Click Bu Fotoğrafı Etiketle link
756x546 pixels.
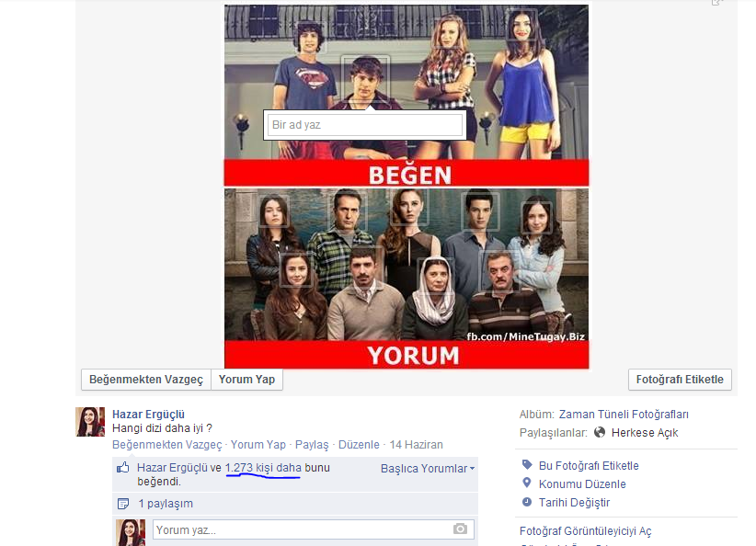tap(589, 466)
